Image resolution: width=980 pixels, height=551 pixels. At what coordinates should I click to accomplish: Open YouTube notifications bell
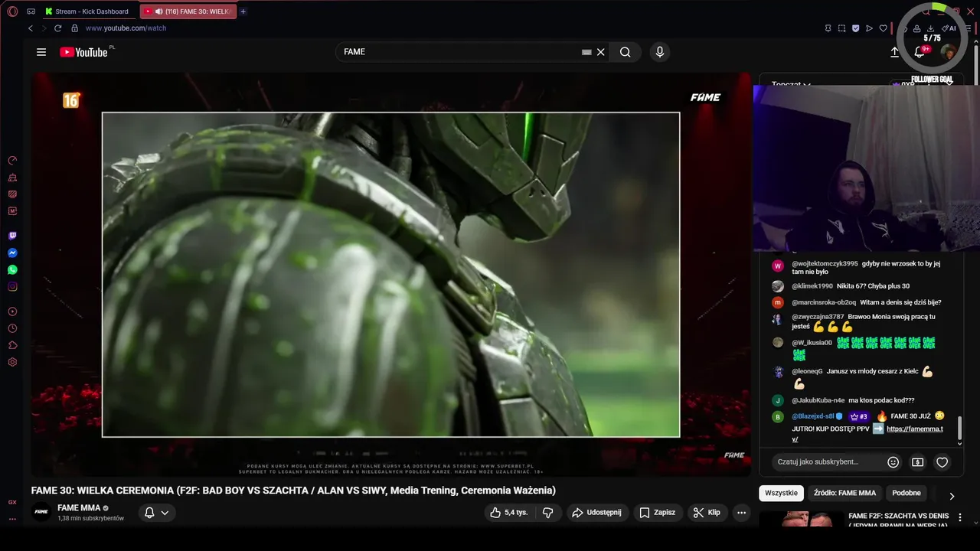coord(920,52)
